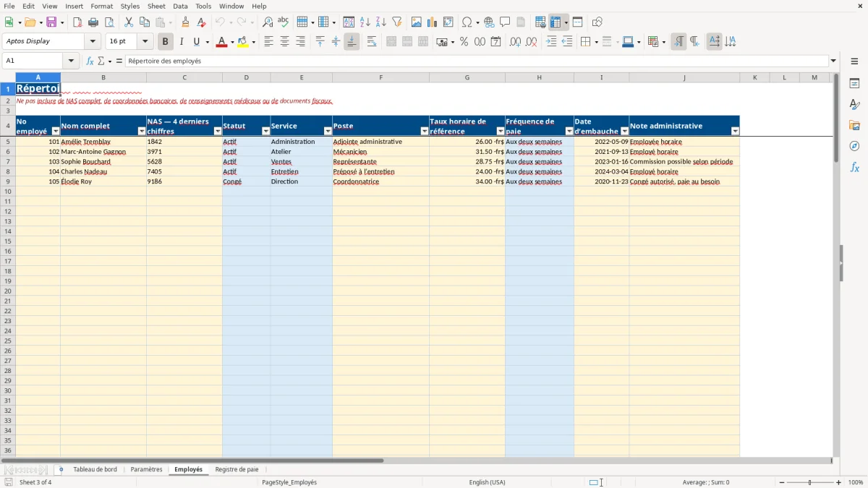Open the sidebar Navigator panel
Screen dimensions: 868x488
[x=854, y=146]
